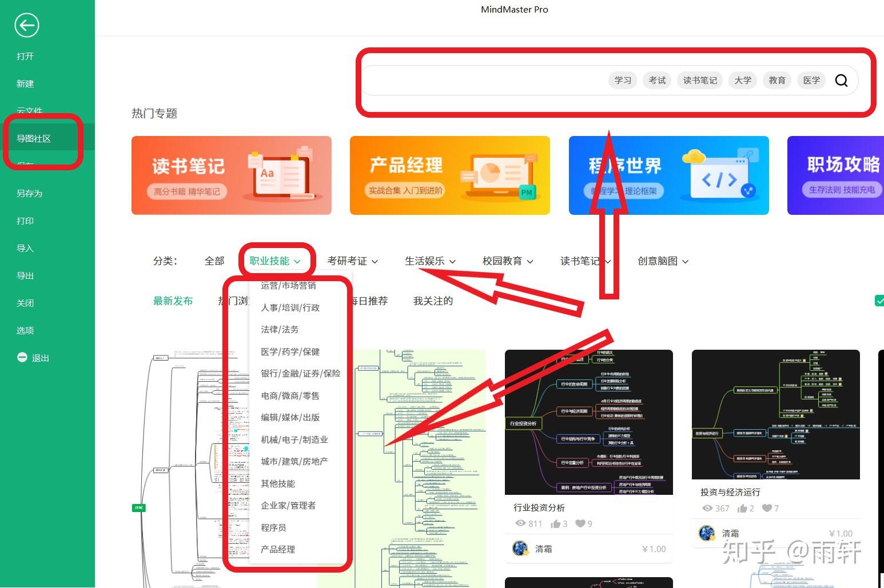Click the 医学 search tag
This screenshot has width=884, height=588.
pyautogui.click(x=811, y=81)
